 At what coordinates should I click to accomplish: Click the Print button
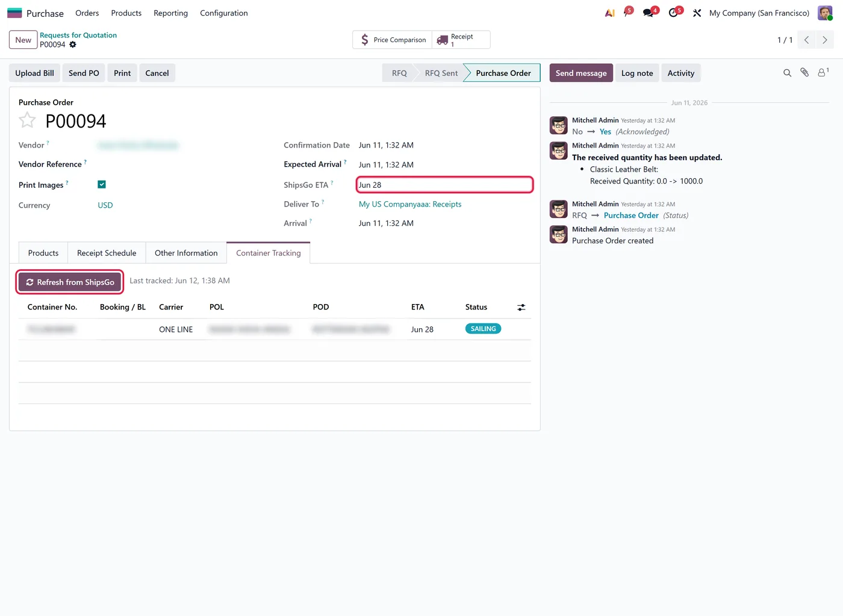tap(122, 73)
